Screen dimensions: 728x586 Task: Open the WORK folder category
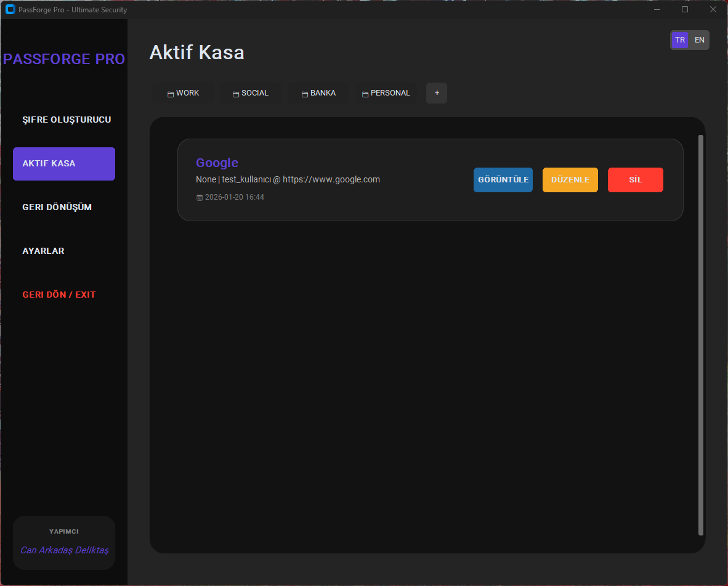click(x=183, y=93)
